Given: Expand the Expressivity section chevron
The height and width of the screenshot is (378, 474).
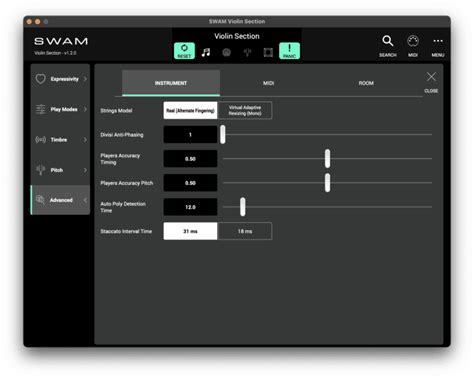Looking at the screenshot, I should [x=85, y=79].
